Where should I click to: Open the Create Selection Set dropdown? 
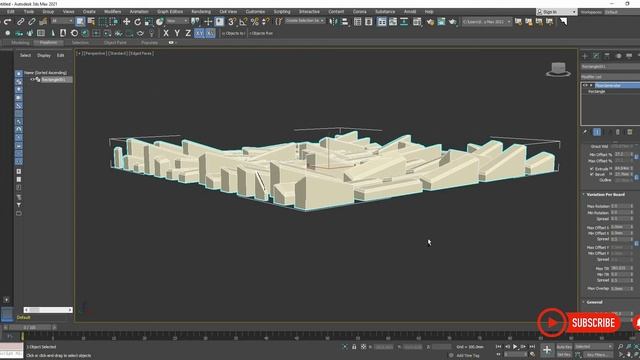click(304, 21)
